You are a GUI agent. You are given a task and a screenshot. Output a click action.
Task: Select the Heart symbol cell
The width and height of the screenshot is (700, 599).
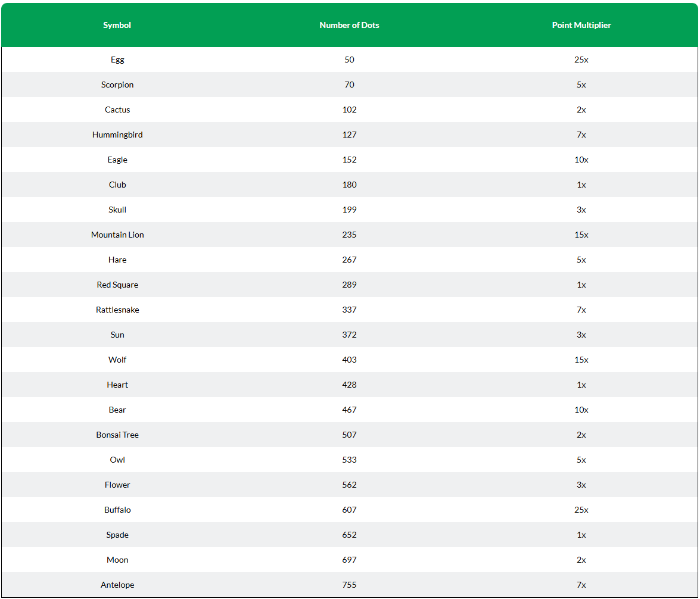click(117, 385)
